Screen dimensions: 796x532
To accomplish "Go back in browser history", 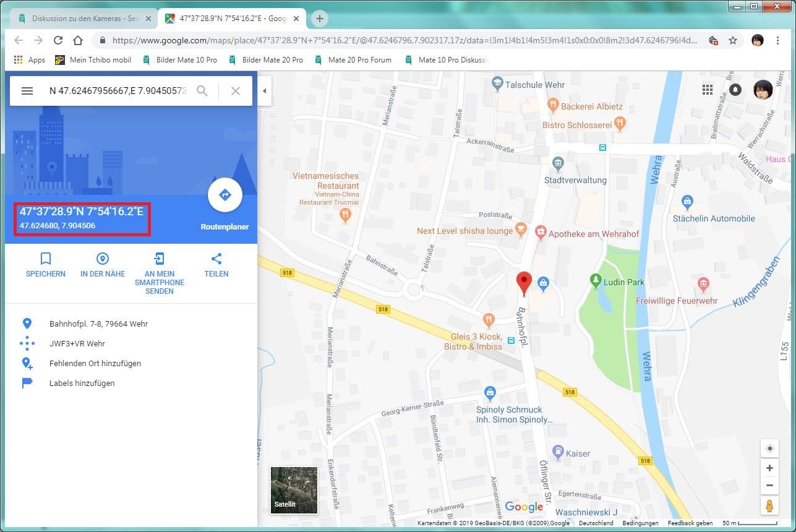I will 18,40.
